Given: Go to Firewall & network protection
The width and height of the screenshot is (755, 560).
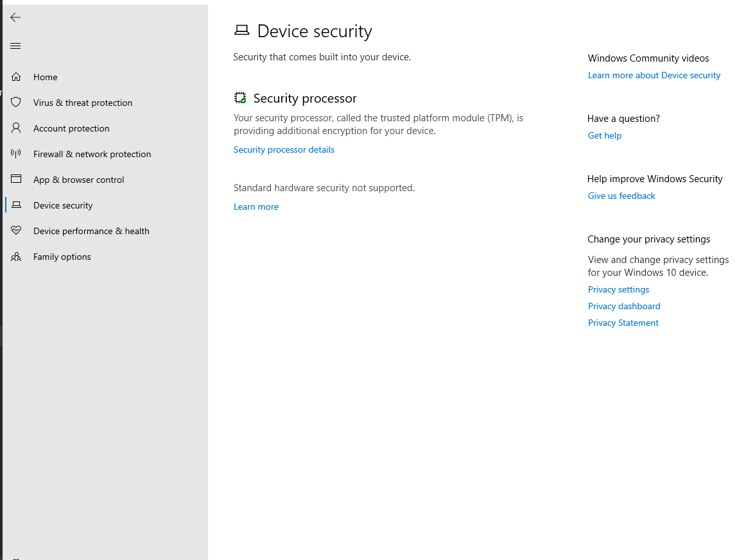Looking at the screenshot, I should point(92,154).
